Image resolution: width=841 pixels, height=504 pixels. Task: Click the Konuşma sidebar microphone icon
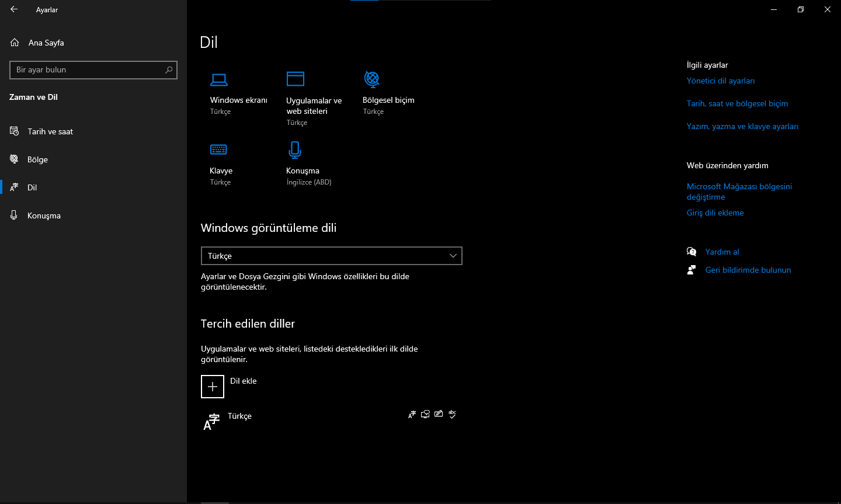15,215
